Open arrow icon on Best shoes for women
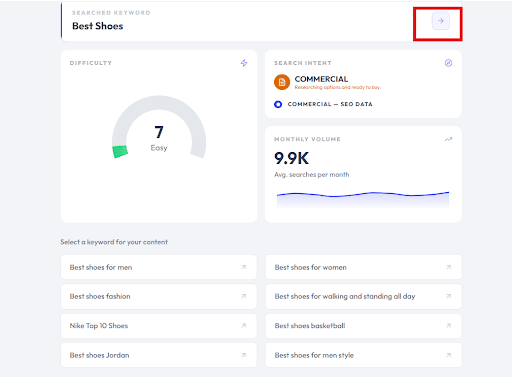This screenshot has width=512, height=377. [449, 267]
